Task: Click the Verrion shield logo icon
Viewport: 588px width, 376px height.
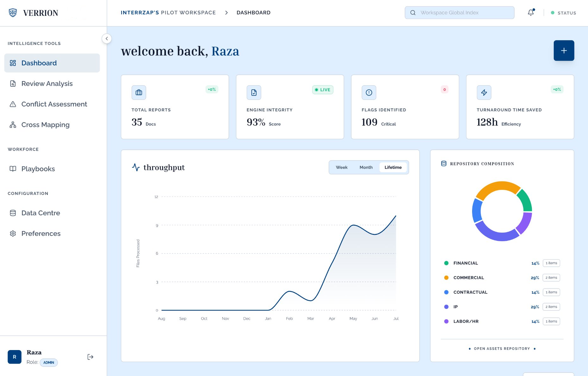Action: (13, 13)
